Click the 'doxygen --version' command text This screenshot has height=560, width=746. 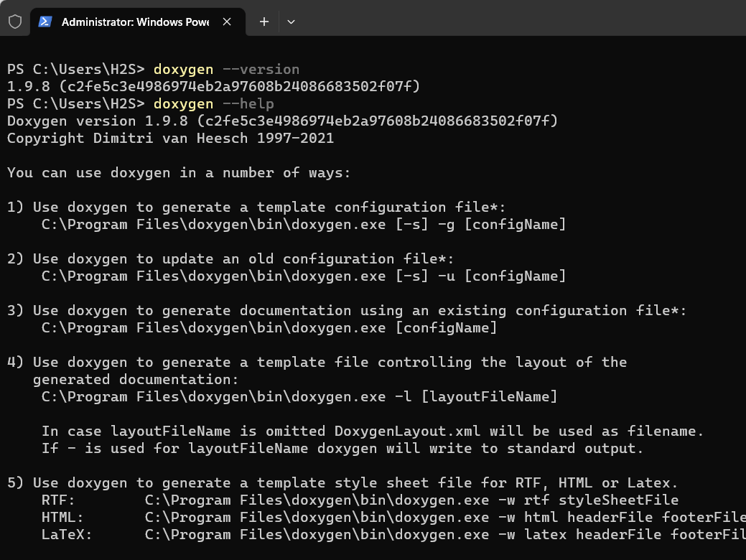pos(226,70)
